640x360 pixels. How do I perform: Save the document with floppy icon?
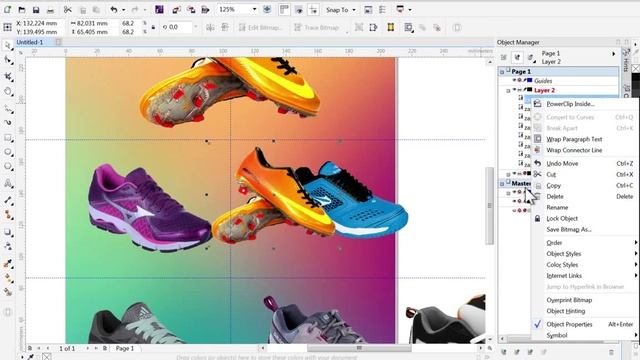tap(36, 9)
